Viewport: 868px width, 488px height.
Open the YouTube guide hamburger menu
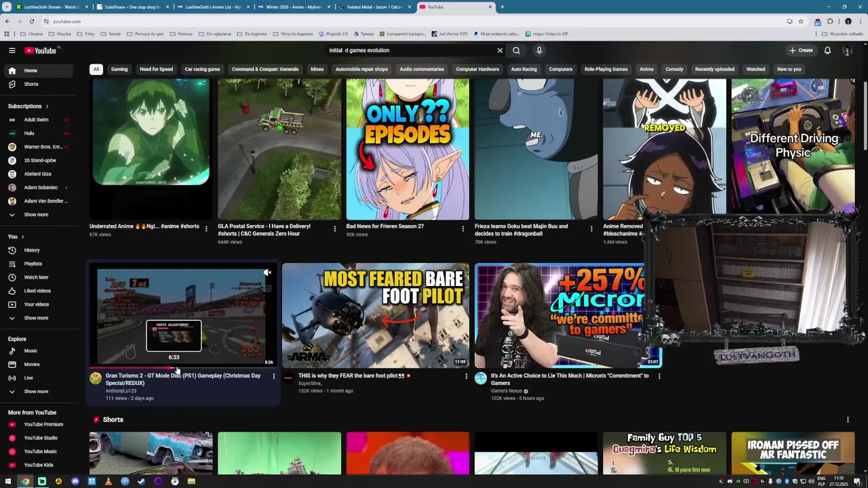12,50
